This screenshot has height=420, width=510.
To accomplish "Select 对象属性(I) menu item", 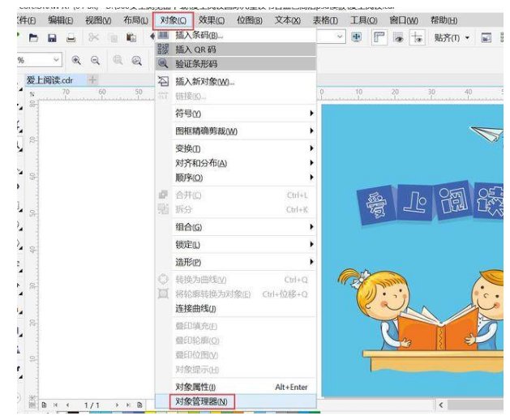I will (x=236, y=387).
